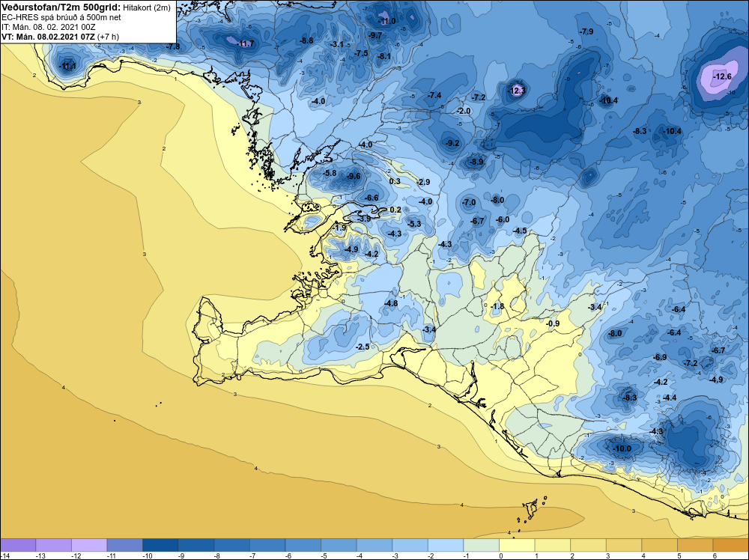The image size is (749, 560).
Task: Click the -11.7 temperature label
Action: tap(245, 44)
